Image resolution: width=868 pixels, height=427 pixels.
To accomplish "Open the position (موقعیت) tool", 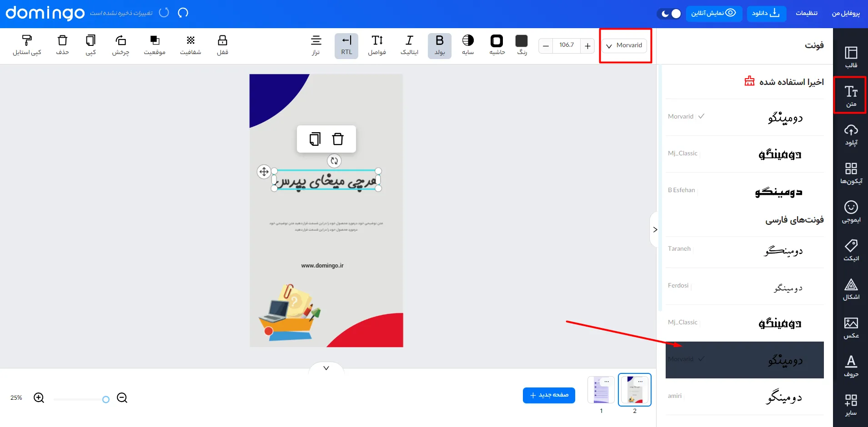I will coord(155,45).
